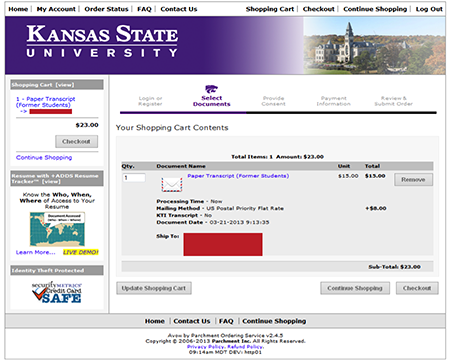The width and height of the screenshot is (450, 363).
Task: Go to Order Status page
Action: (x=106, y=9)
